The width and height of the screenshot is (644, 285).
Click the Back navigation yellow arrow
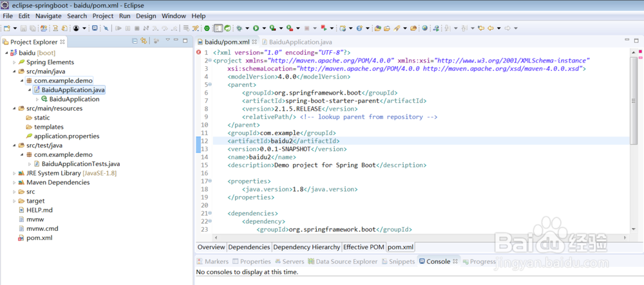click(490, 28)
